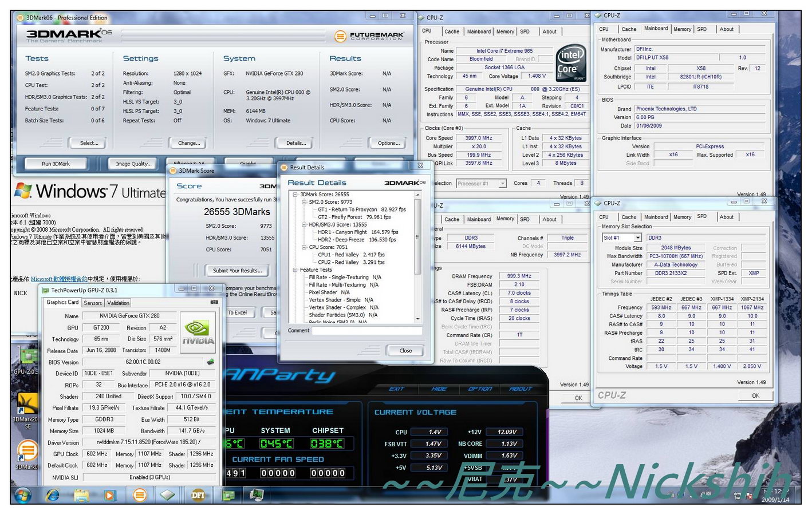Click ABOUT in the LANParty monitor
The image size is (812, 515).
pos(520,389)
